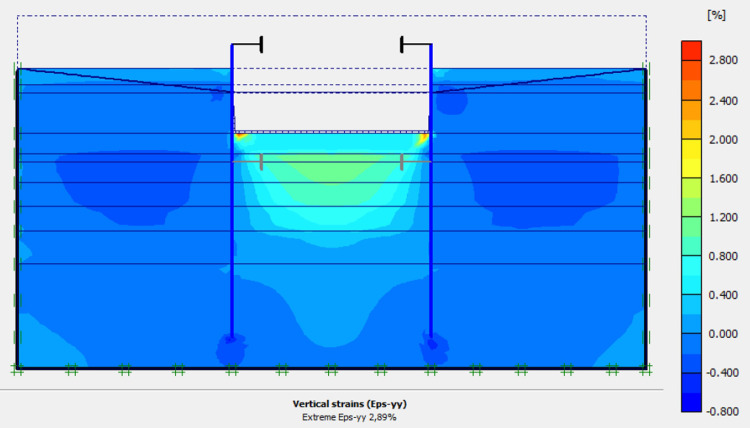This screenshot has width=750, height=428.
Task: Click the 1.200 legend value
Action: pyautogui.click(x=723, y=217)
